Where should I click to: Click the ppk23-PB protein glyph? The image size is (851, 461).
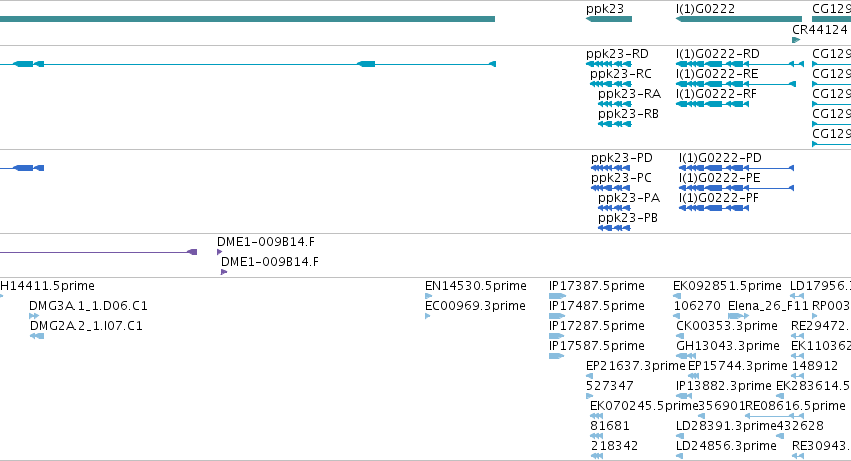tap(614, 228)
